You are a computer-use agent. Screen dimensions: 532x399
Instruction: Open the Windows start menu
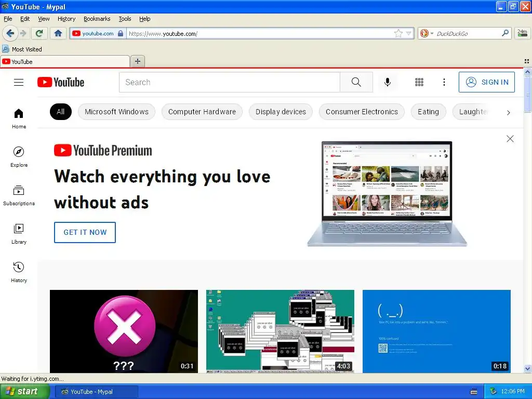coord(24,392)
